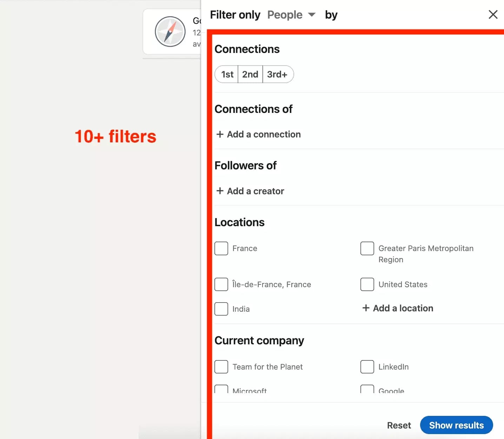
Task: Check the France location filter
Action: (221, 248)
